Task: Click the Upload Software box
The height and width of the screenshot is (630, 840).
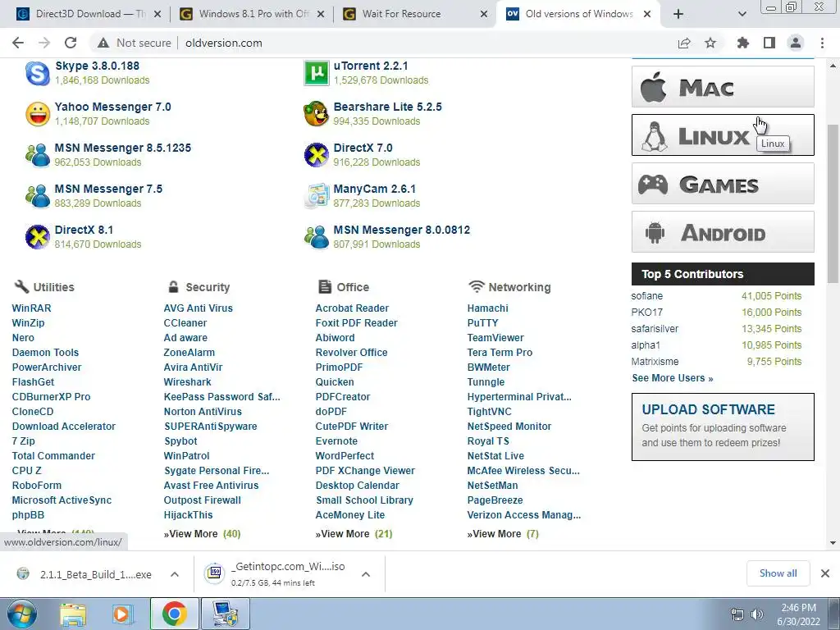Action: click(x=723, y=427)
